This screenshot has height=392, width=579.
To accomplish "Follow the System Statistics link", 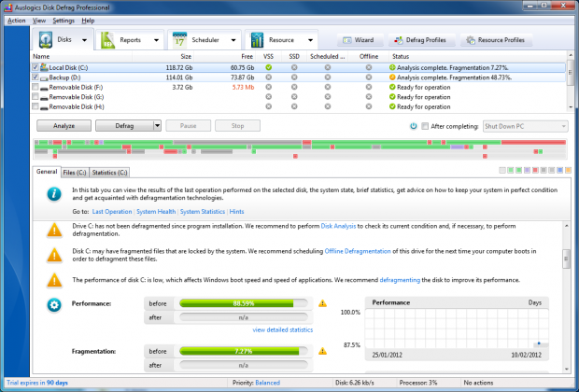I will tap(203, 212).
